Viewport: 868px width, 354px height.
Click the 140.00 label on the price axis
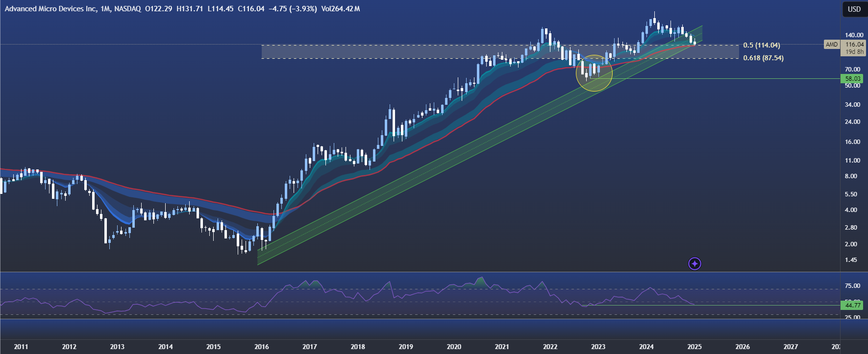[854, 35]
